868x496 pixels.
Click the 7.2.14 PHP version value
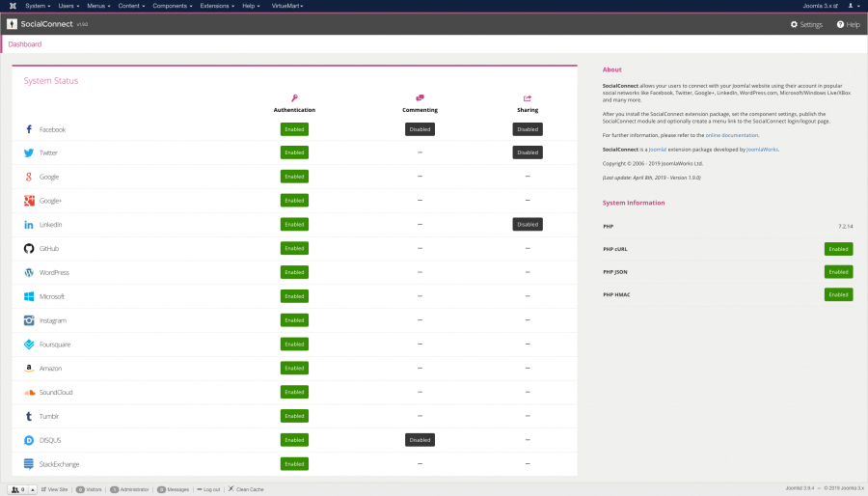click(845, 227)
